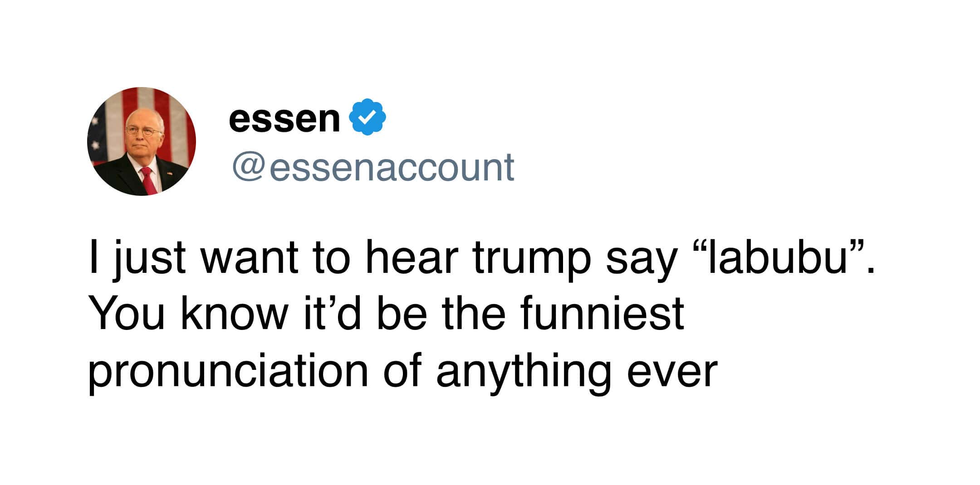Image resolution: width=980 pixels, height=485 pixels.
Task: Open the circular profile avatar photo
Action: pyautogui.click(x=142, y=141)
